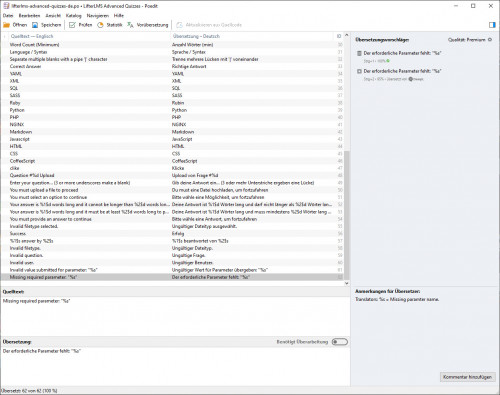This screenshot has height=395, width=500.
Task: Click the 'Ungültiger Dateityp ausgewählt.' translation cell
Action: [x=204, y=227]
